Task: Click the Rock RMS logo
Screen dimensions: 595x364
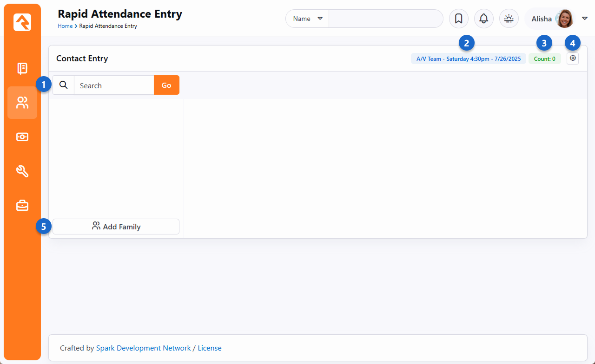Action: tap(22, 22)
